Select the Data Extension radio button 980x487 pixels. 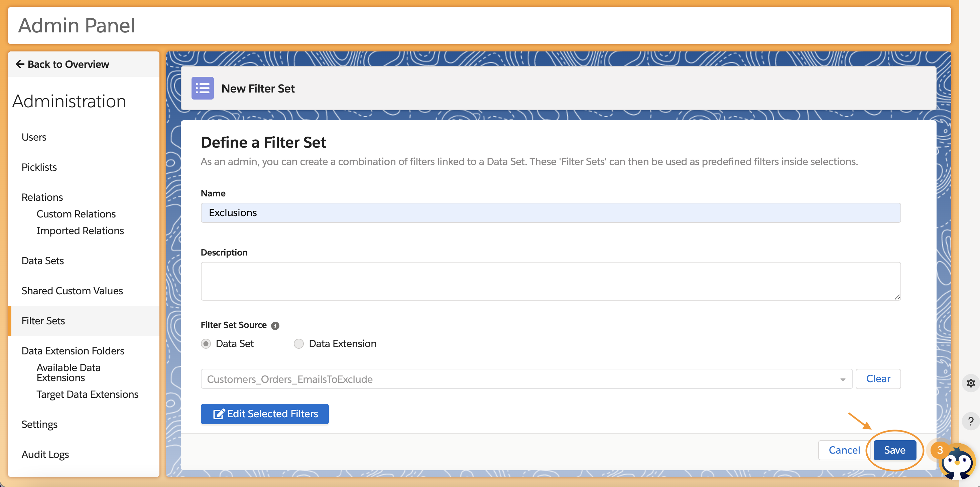(x=298, y=344)
